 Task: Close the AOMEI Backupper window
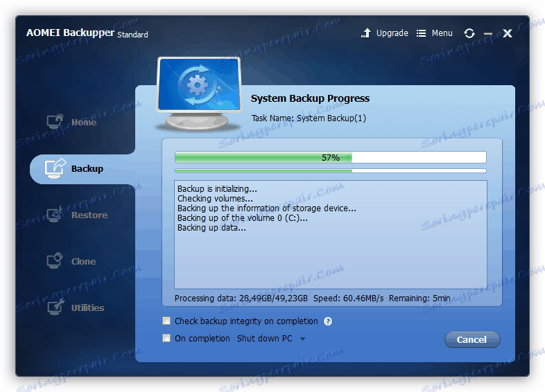coord(508,33)
